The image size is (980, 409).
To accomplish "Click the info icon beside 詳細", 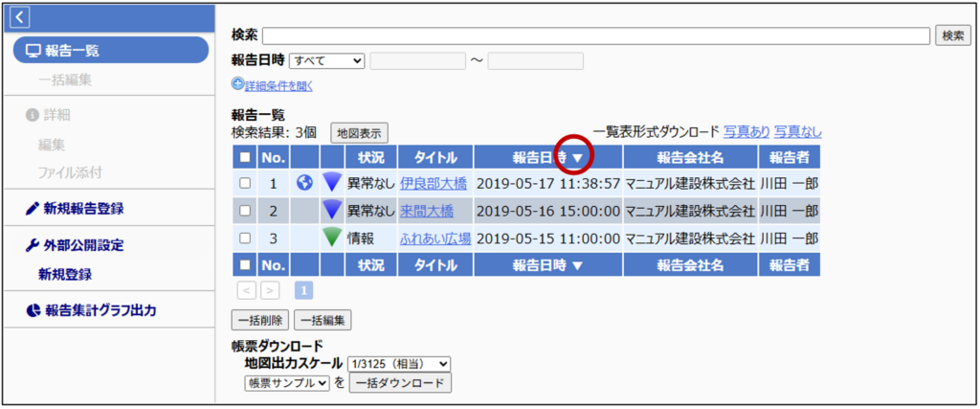I will (x=31, y=115).
